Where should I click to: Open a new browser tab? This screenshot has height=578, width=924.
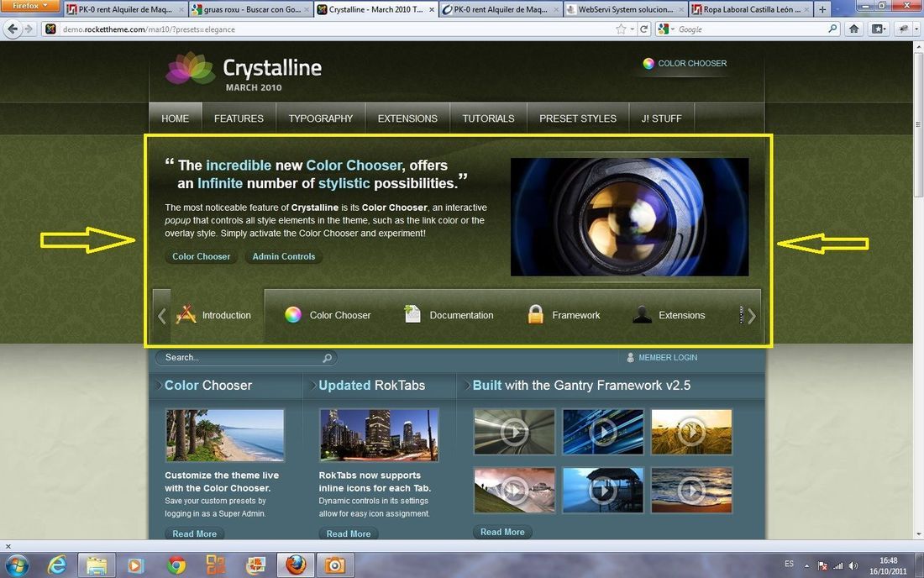click(822, 9)
